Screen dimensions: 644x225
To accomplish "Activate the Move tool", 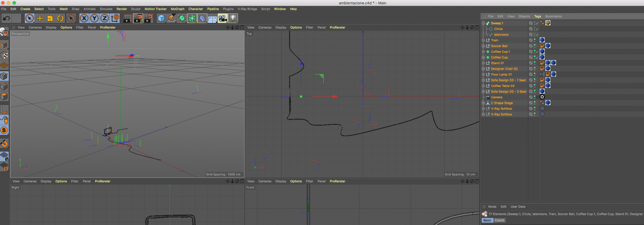I will click(x=40, y=18).
